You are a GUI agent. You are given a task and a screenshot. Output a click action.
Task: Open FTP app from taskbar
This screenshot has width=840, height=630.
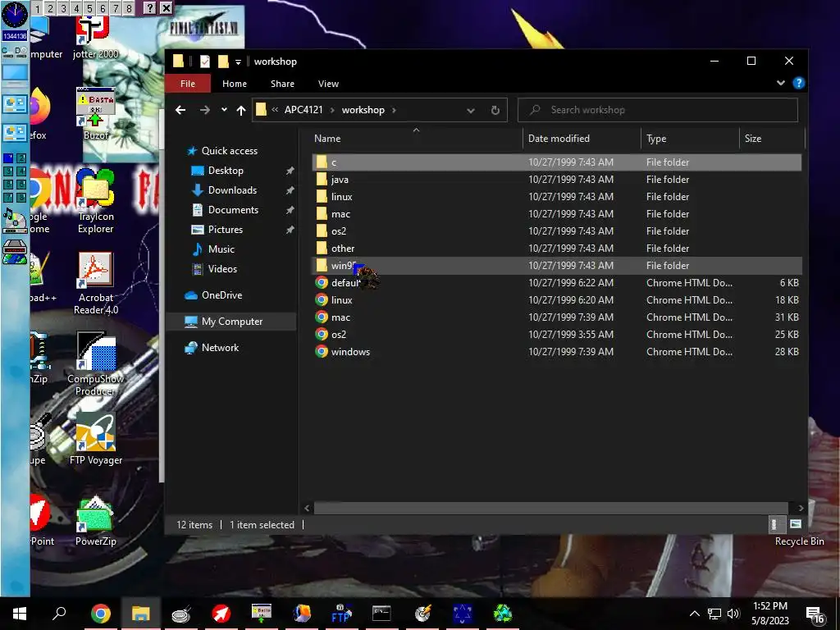(341, 614)
